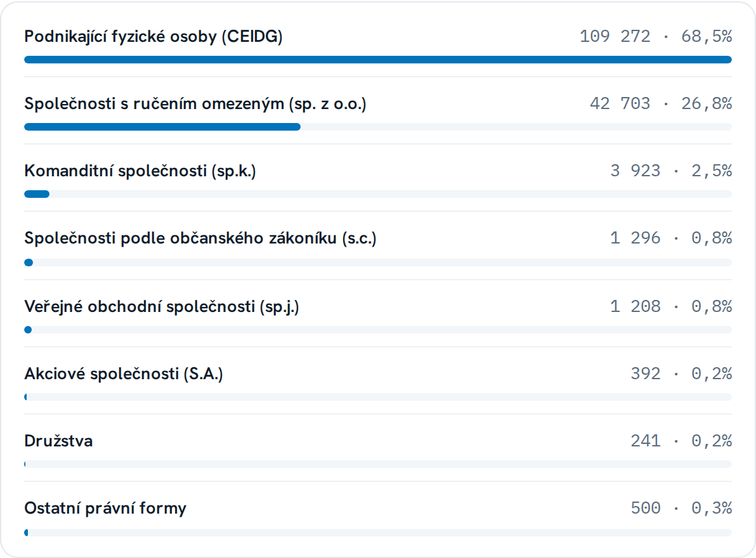Click the progress bar for the s.c. row
Viewport: 756px width, 558px height.
coord(378,263)
